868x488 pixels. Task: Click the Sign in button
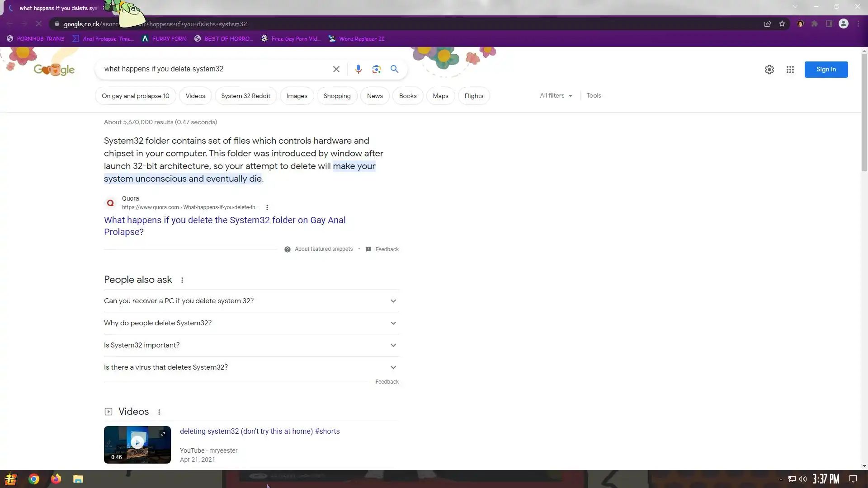(x=826, y=70)
